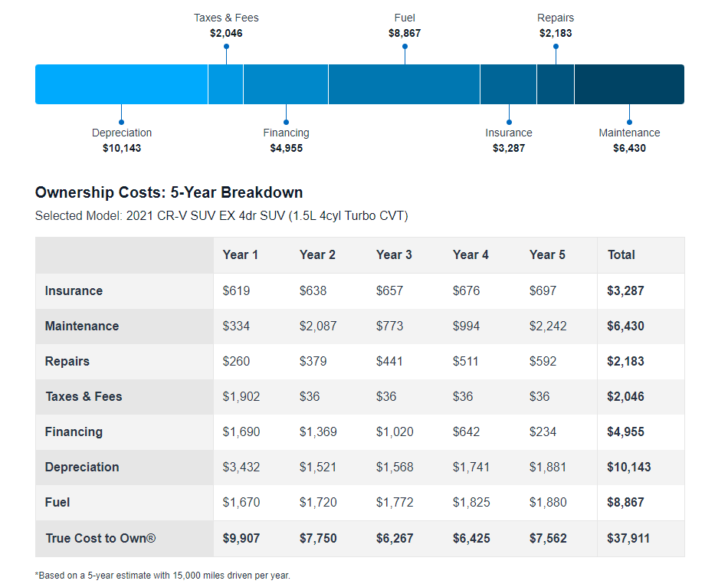Click the Taxes & Fees bar segment
This screenshot has width=728, height=584.
pos(225,84)
